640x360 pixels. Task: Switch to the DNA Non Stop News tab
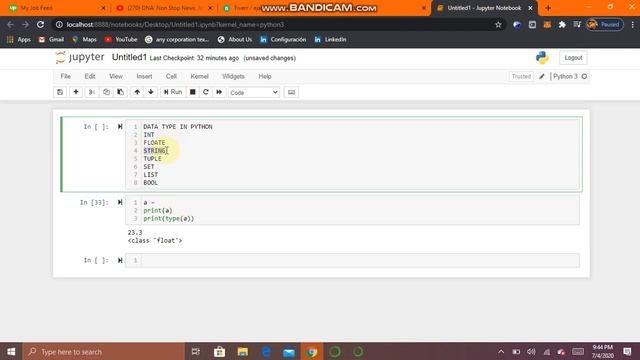click(x=164, y=8)
